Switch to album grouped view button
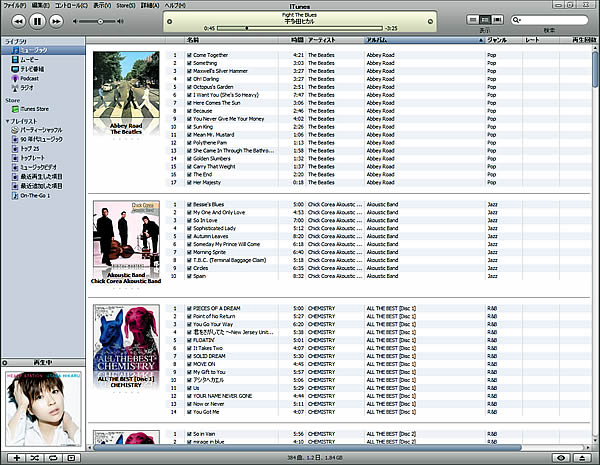Screen dimensions: 600x465 click(485, 20)
